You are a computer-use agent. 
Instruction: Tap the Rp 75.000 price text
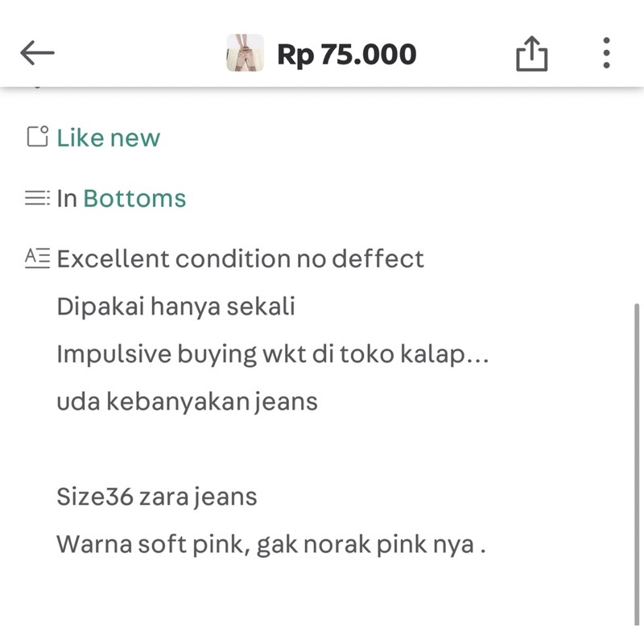click(348, 53)
